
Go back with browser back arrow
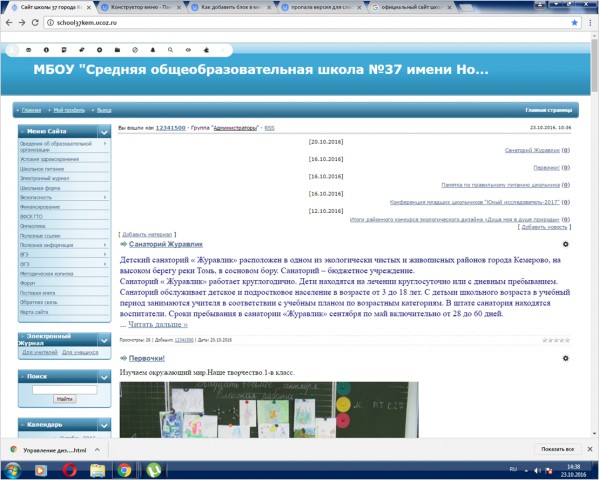9,23
